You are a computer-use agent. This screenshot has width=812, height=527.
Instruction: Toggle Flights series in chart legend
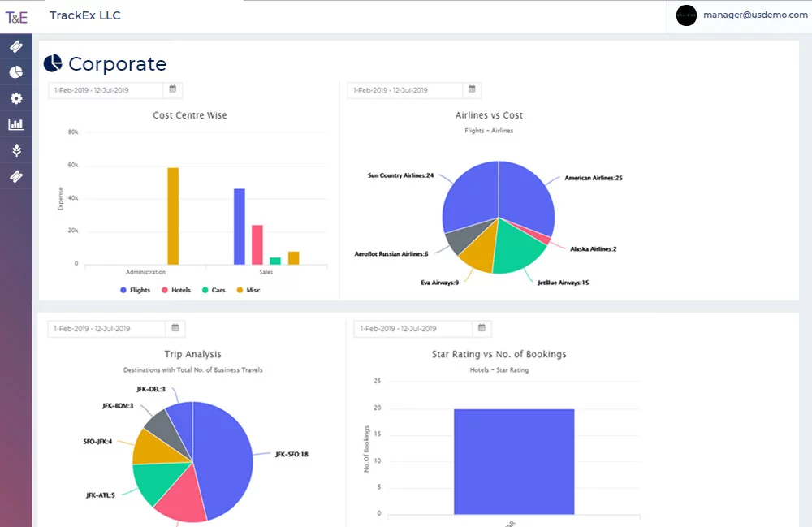136,290
